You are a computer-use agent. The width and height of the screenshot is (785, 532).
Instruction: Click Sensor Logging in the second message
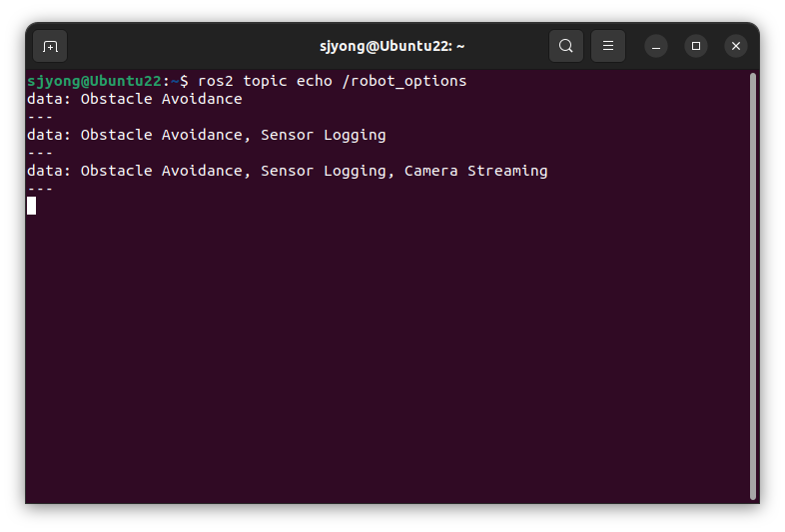pos(324,135)
